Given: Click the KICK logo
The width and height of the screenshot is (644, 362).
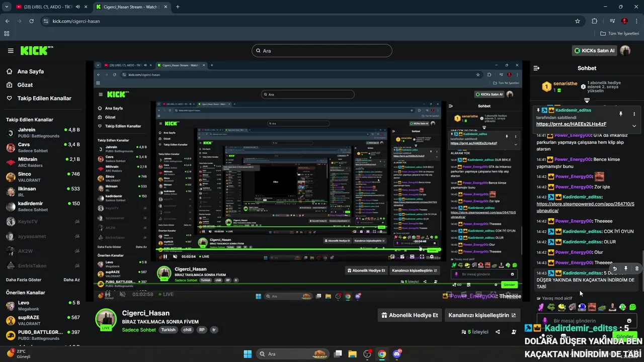Looking at the screenshot, I should (x=36, y=50).
